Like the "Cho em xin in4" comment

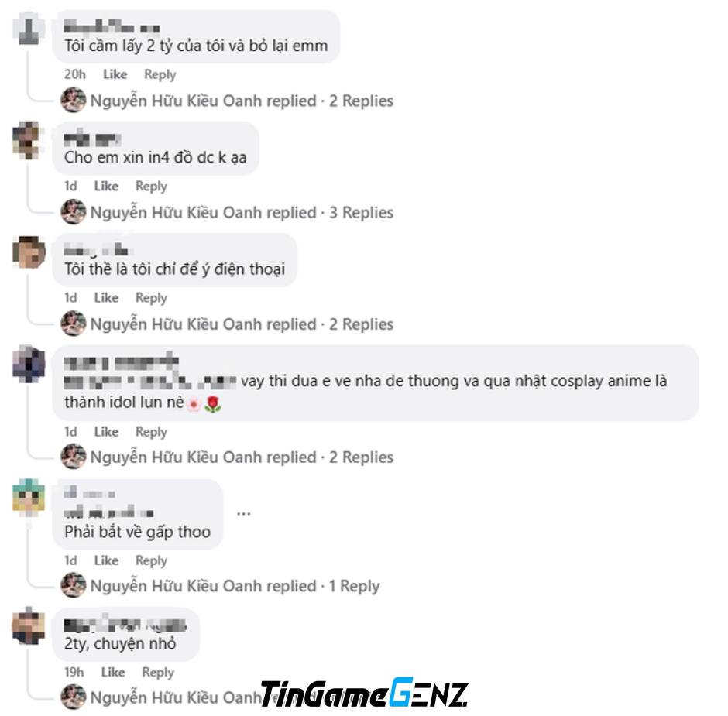106,186
